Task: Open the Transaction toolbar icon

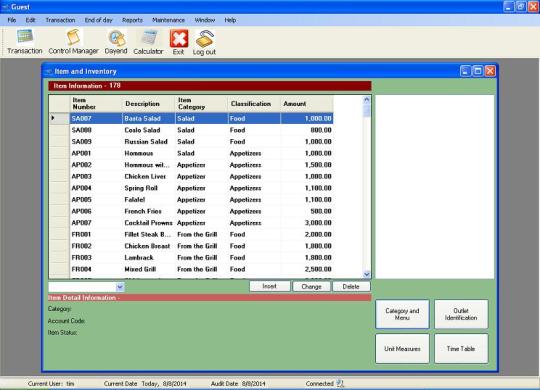Action: 25,42
